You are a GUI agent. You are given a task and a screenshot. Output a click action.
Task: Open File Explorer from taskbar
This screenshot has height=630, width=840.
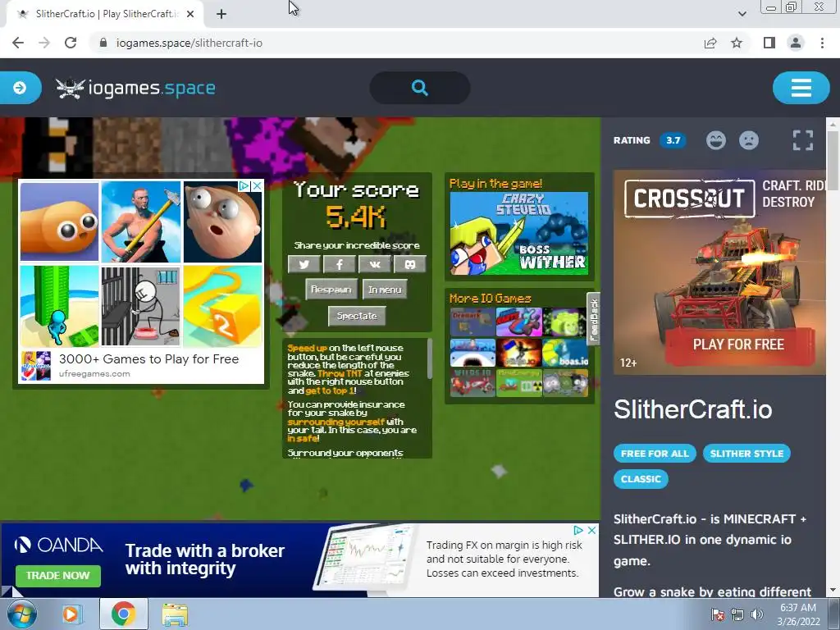tap(176, 614)
